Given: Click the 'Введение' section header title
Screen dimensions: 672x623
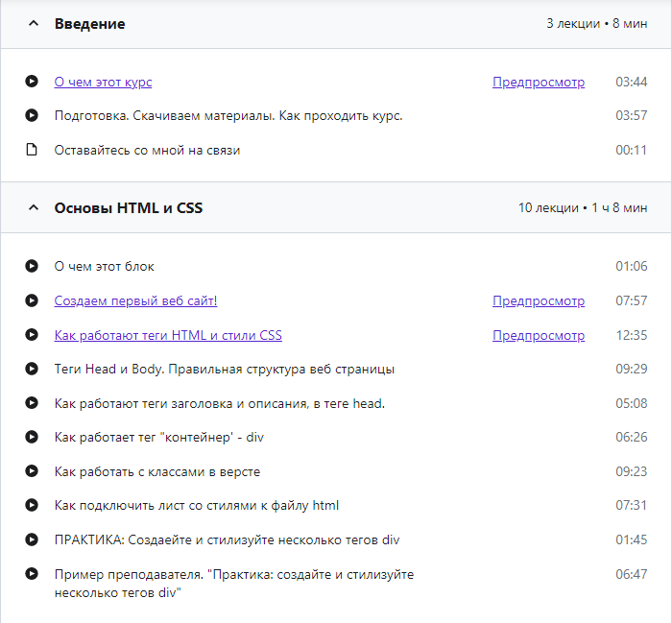Looking at the screenshot, I should 89,24.
